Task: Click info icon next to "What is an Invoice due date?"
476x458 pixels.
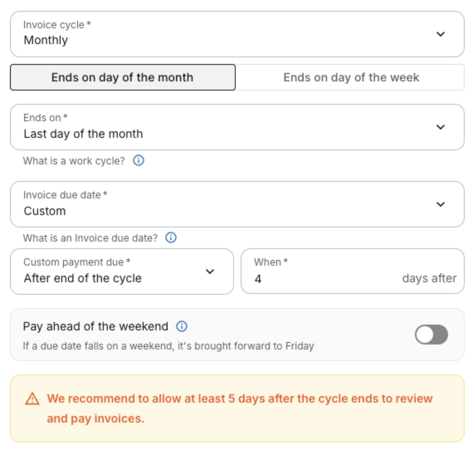Action: coord(171,238)
